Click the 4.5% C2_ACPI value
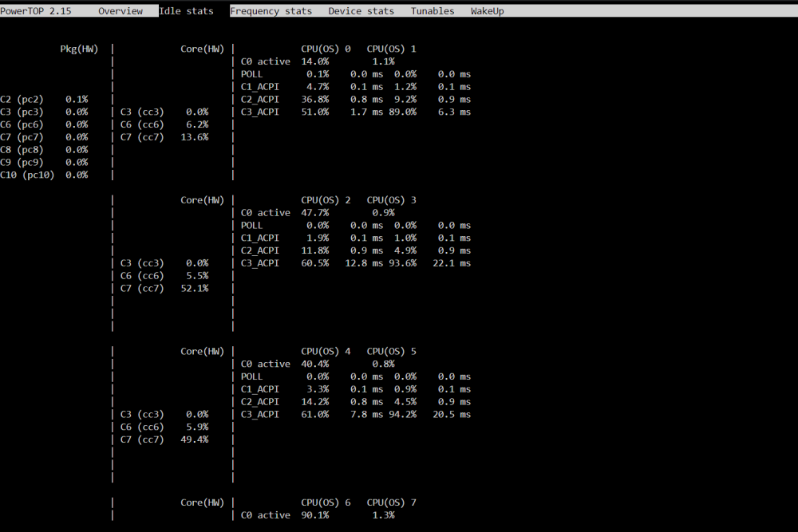 click(405, 402)
